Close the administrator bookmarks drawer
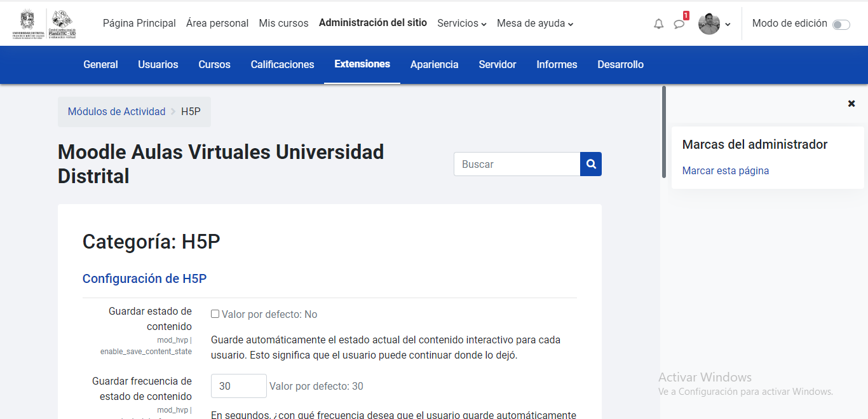This screenshot has height=419, width=868. tap(851, 103)
